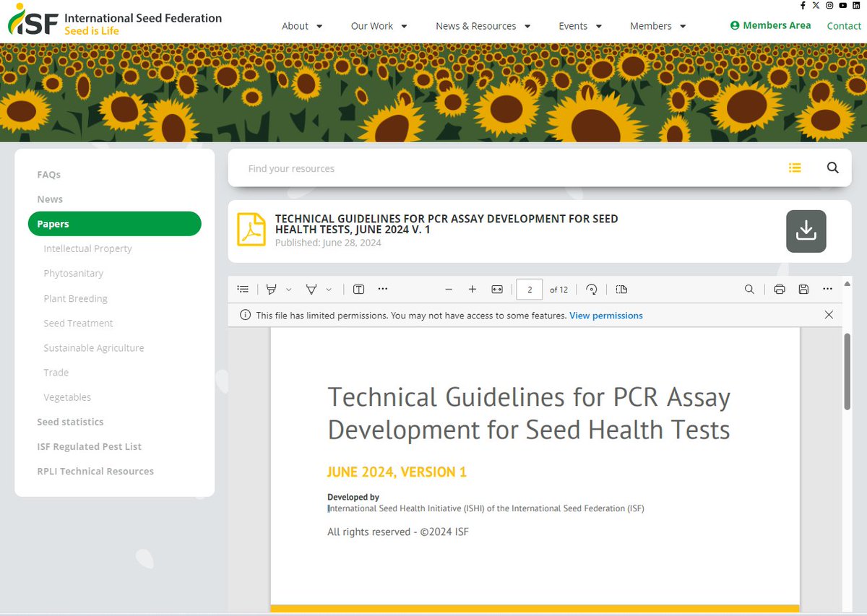Screen dimensions: 867x616
Task: Click View permissions link
Action: click(x=606, y=316)
